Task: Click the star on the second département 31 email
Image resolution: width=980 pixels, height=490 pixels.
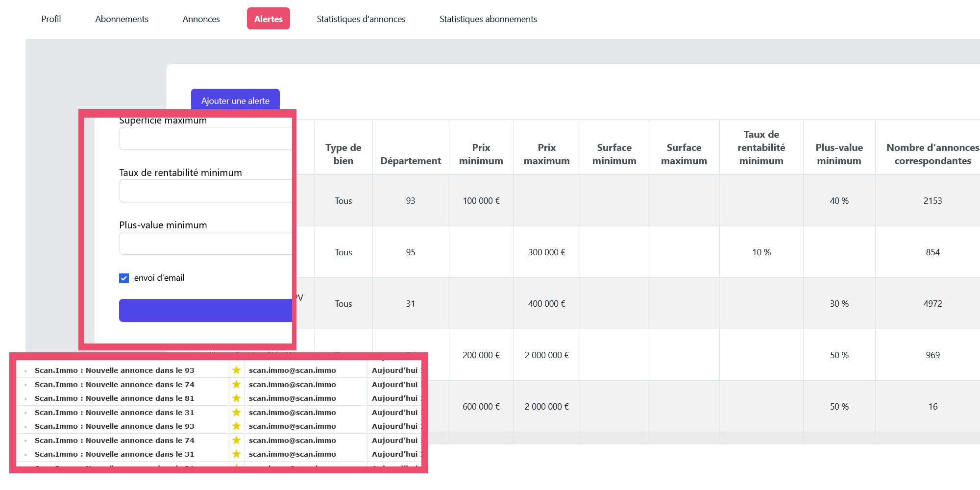Action: pos(236,454)
